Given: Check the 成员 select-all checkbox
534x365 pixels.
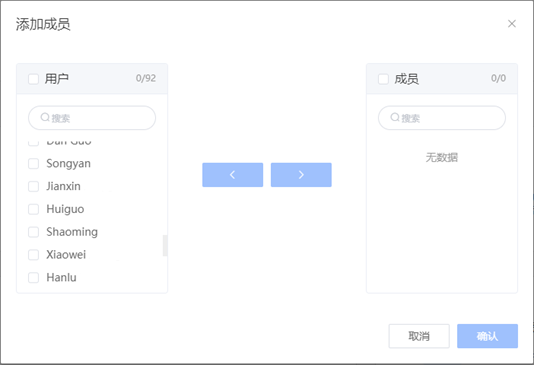Looking at the screenshot, I should pyautogui.click(x=383, y=79).
